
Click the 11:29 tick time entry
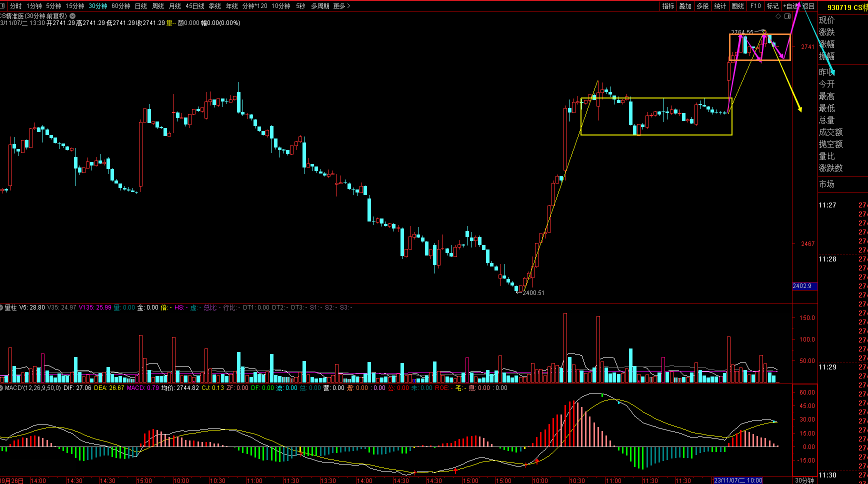827,367
